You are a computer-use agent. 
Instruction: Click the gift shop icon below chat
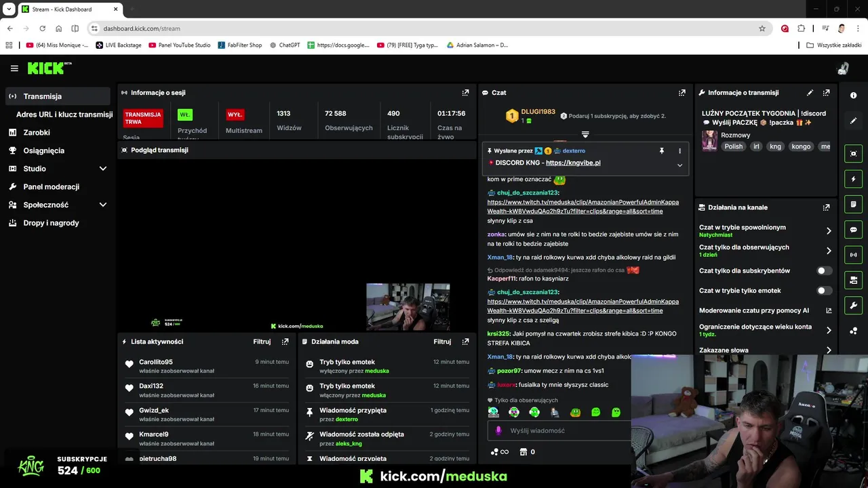[x=527, y=452]
